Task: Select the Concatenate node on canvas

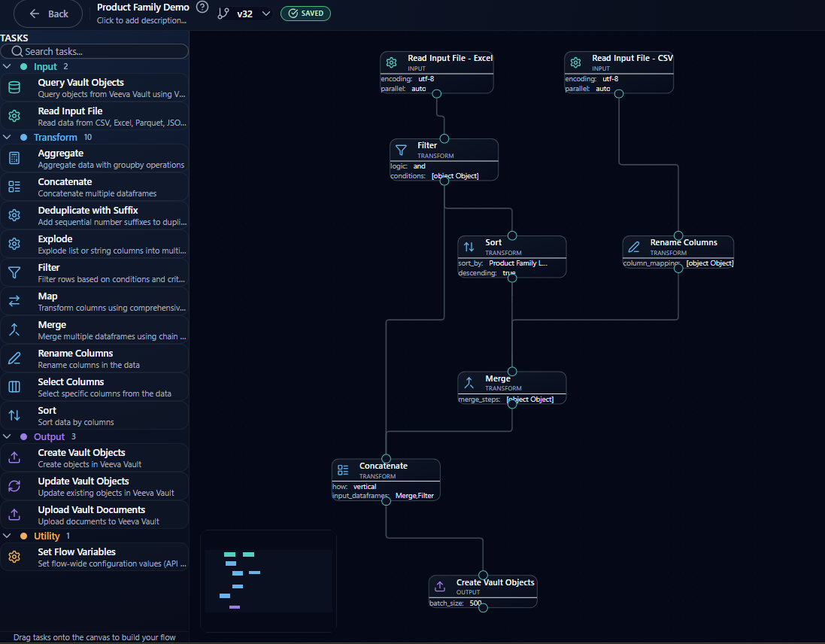Action: pos(386,471)
